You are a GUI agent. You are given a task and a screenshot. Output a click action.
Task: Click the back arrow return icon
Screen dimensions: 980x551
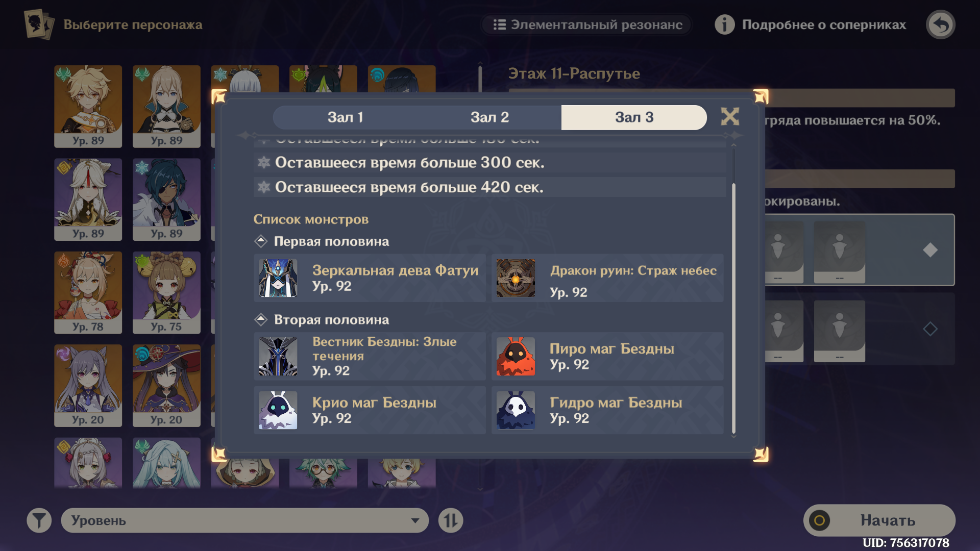(x=941, y=24)
